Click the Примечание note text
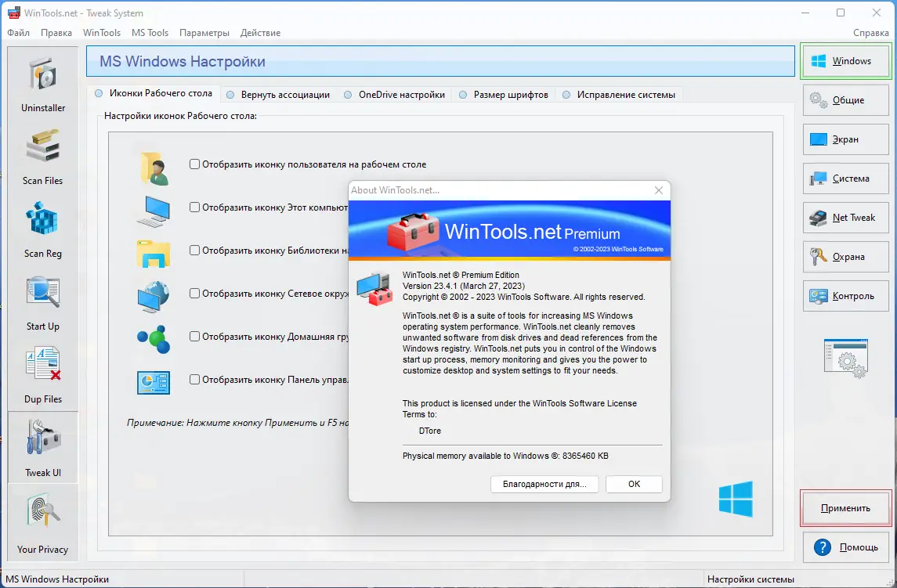The height and width of the screenshot is (588, 897). point(237,423)
